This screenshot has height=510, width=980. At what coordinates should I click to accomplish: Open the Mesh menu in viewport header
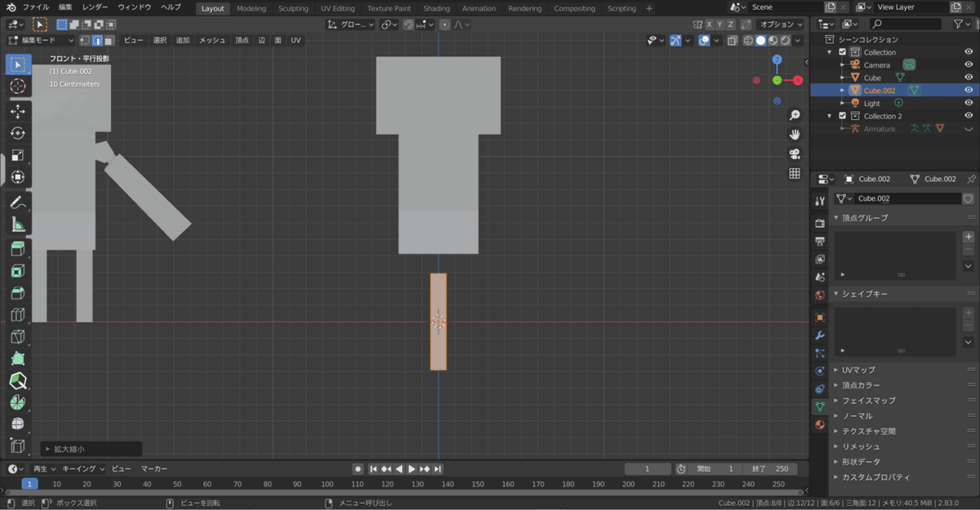point(212,40)
